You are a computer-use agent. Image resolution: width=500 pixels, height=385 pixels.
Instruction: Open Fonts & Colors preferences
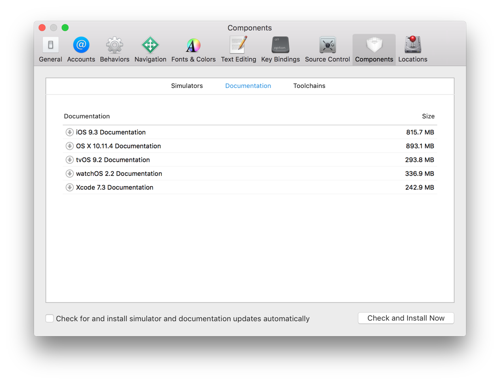pos(193,49)
